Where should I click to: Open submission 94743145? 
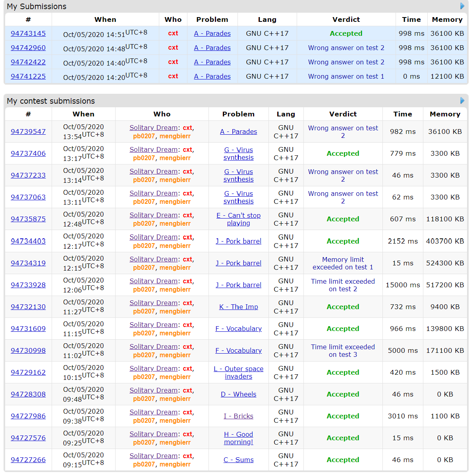(x=28, y=34)
